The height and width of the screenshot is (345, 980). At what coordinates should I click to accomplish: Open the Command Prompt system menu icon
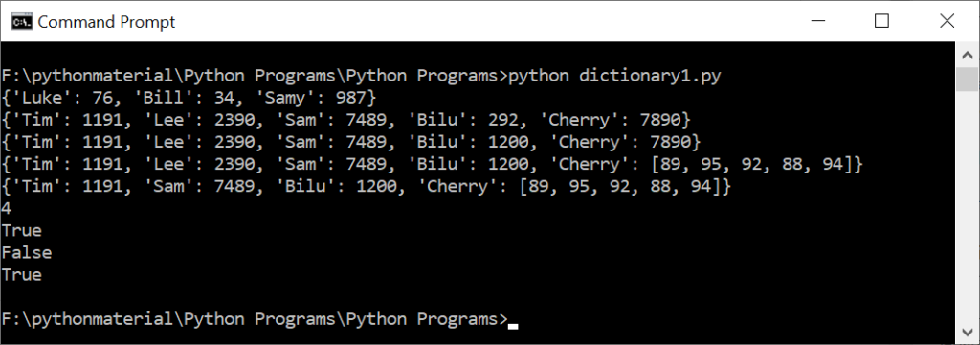pos(21,22)
